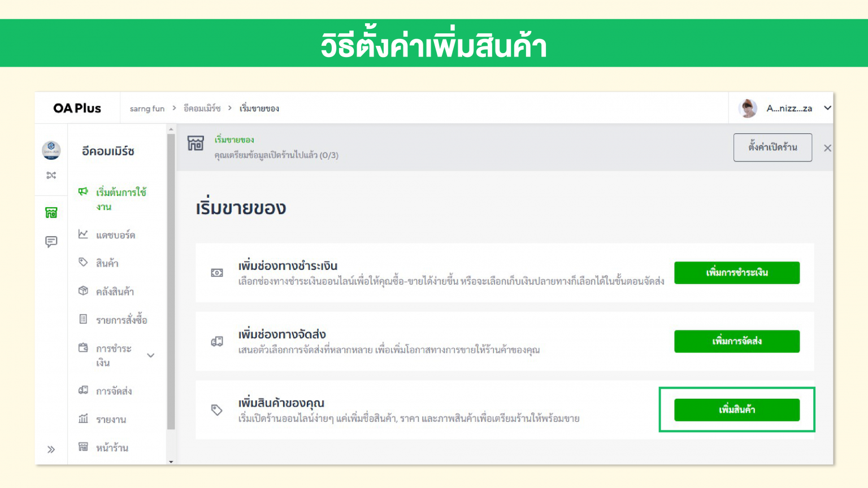868x488 pixels.
Task: Open the A...nizz...za user account dropdown
Action: coord(827,108)
